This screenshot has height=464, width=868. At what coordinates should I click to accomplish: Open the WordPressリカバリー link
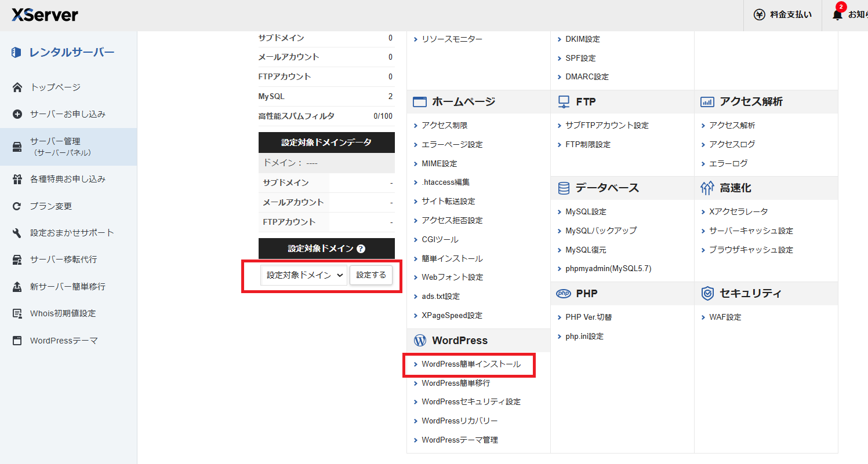coord(459,421)
